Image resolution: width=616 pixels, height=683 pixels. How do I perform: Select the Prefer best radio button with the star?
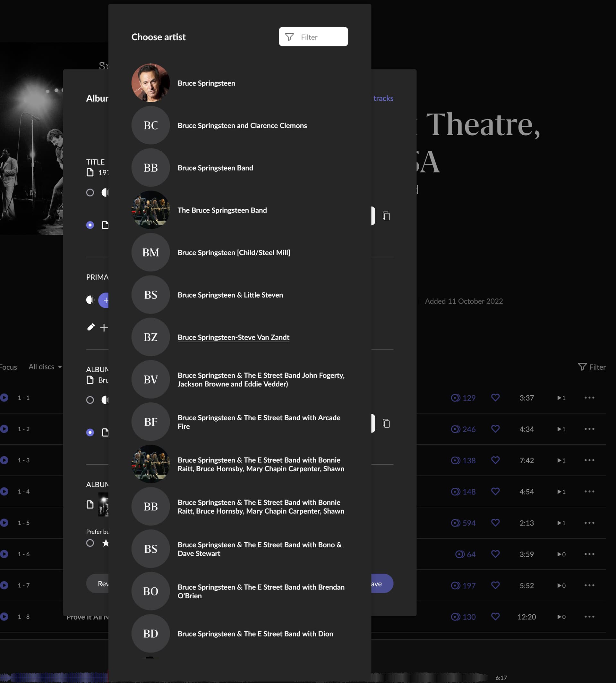90,543
